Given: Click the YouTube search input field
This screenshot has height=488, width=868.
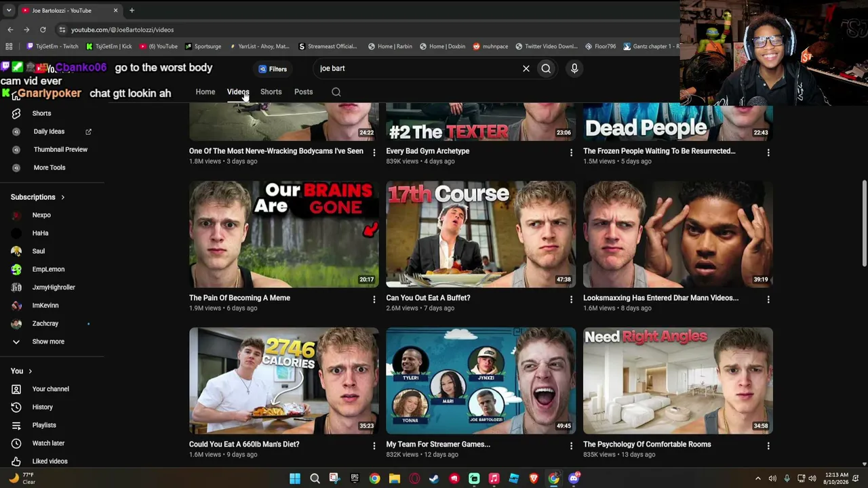Looking at the screenshot, I should 417,68.
